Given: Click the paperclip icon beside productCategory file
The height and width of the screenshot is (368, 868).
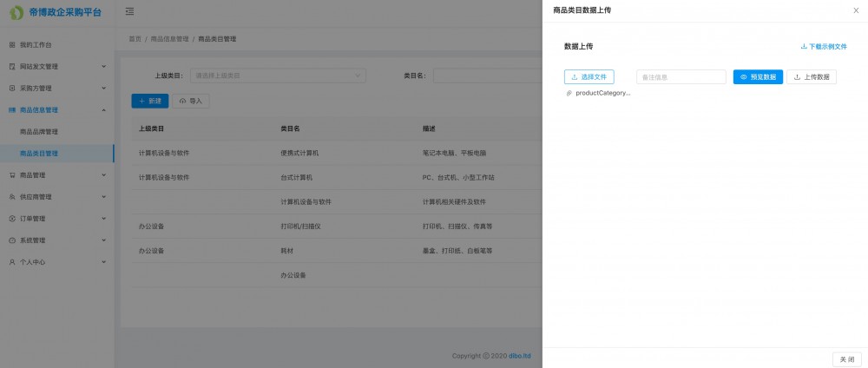Looking at the screenshot, I should 569,93.
